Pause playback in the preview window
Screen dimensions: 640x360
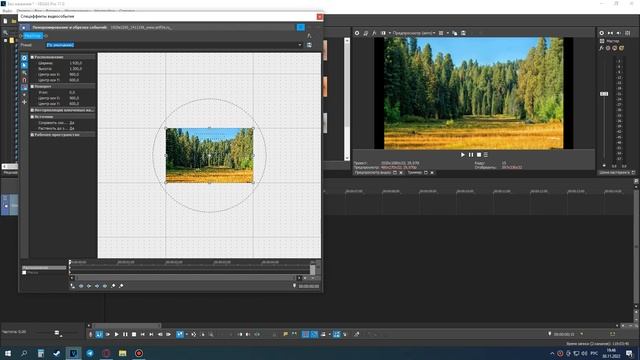471,155
